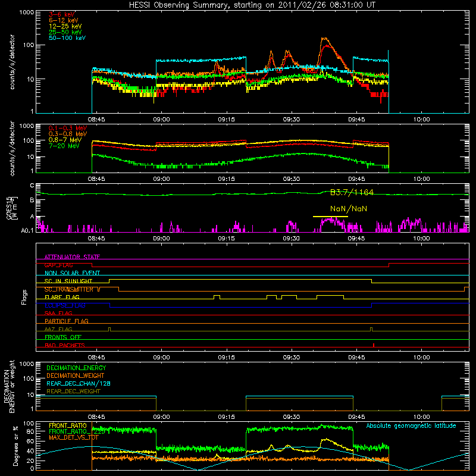476x476 pixels.
Task: Select the BAD_PACKETS flag label
Action: click(x=65, y=345)
